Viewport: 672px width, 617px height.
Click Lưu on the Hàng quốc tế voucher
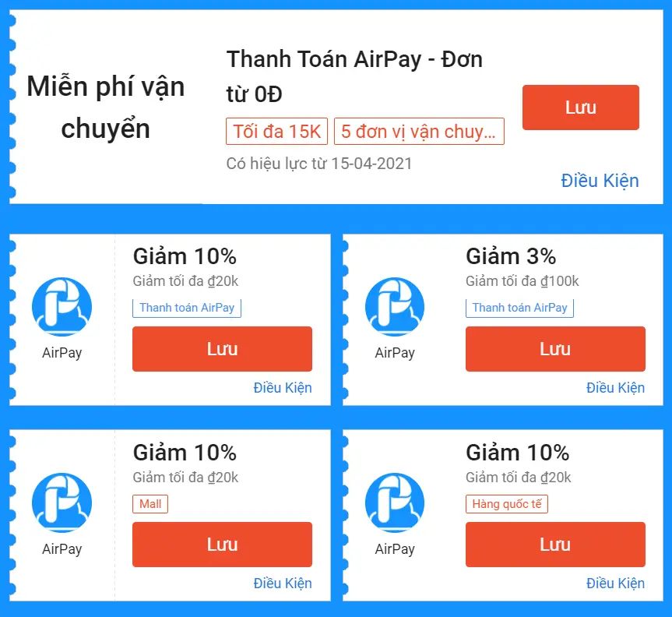[555, 545]
